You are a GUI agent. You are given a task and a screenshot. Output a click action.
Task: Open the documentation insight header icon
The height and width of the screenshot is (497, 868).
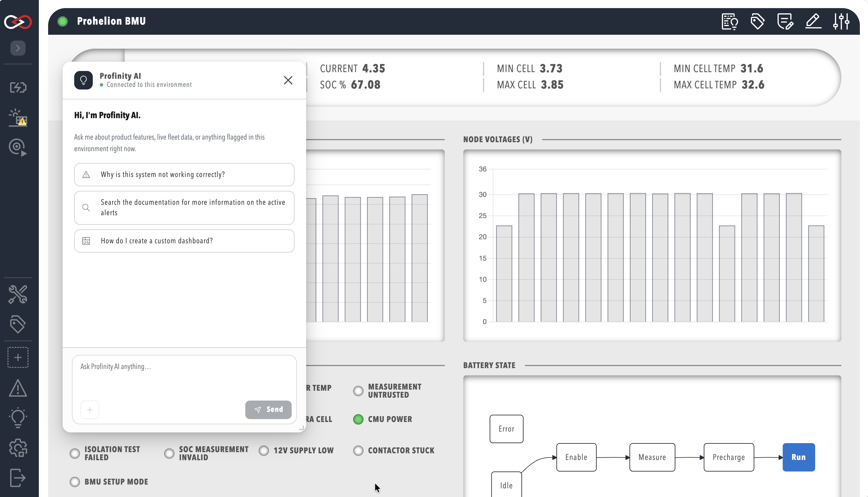[730, 21]
